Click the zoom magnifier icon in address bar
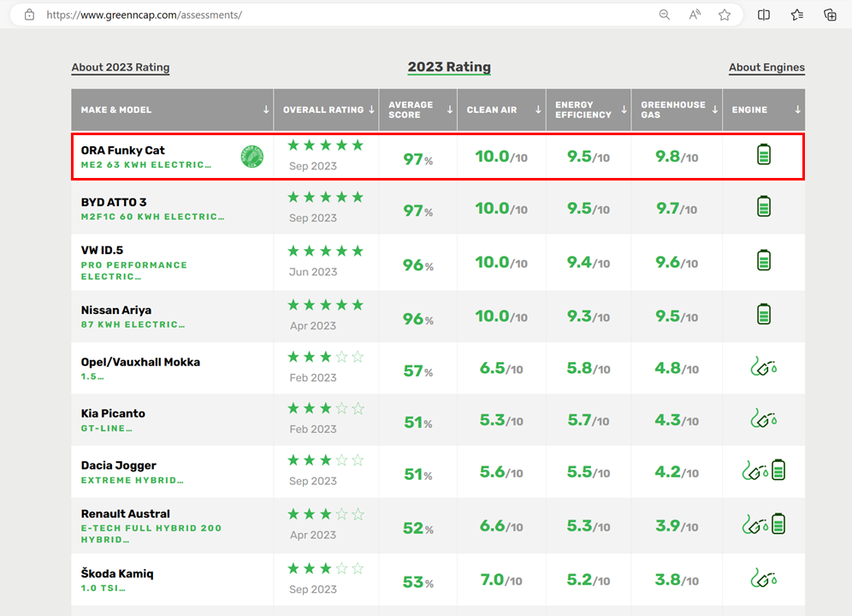Viewport: 852px width, 616px height. [664, 15]
